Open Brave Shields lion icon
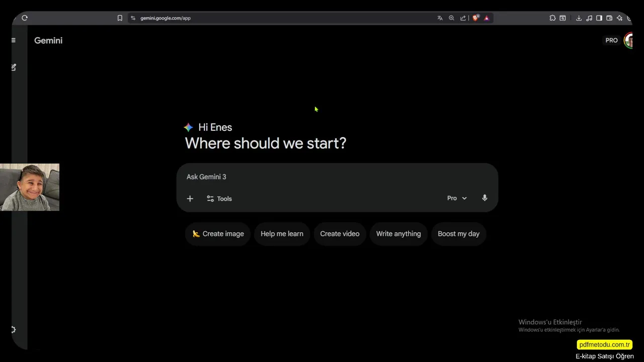This screenshot has width=644, height=362. (x=475, y=18)
